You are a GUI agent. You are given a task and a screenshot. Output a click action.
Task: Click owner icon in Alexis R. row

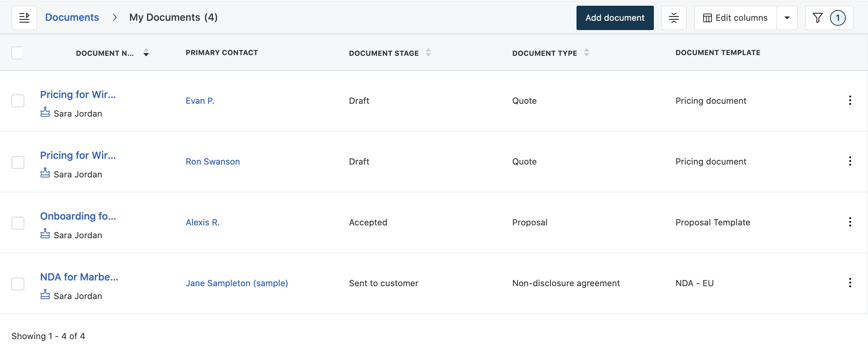pos(45,234)
